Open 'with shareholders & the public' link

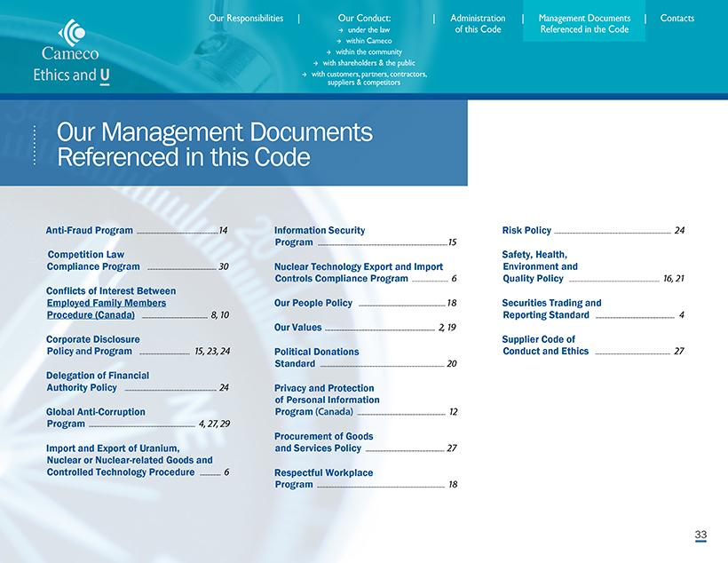pyautogui.click(x=364, y=63)
